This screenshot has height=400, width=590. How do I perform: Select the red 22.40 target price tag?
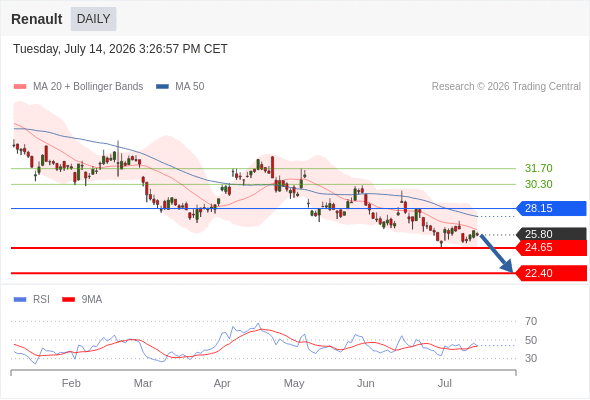click(x=551, y=273)
